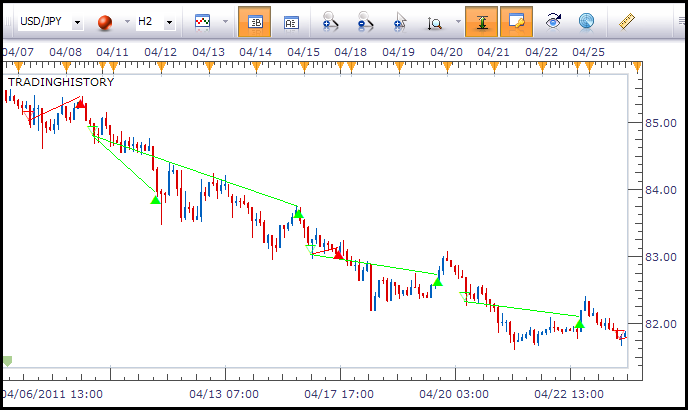Click the A panel icon in toolbar
688x410 pixels.
click(291, 21)
